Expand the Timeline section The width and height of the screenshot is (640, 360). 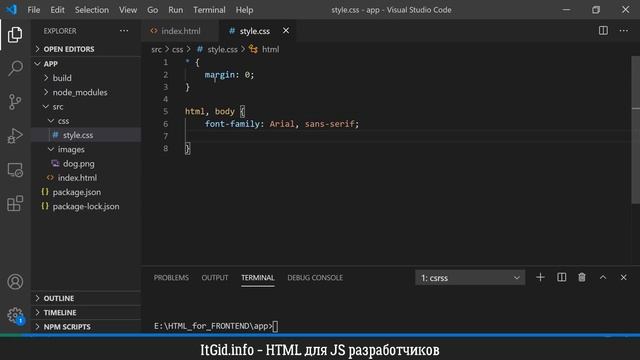click(x=86, y=313)
